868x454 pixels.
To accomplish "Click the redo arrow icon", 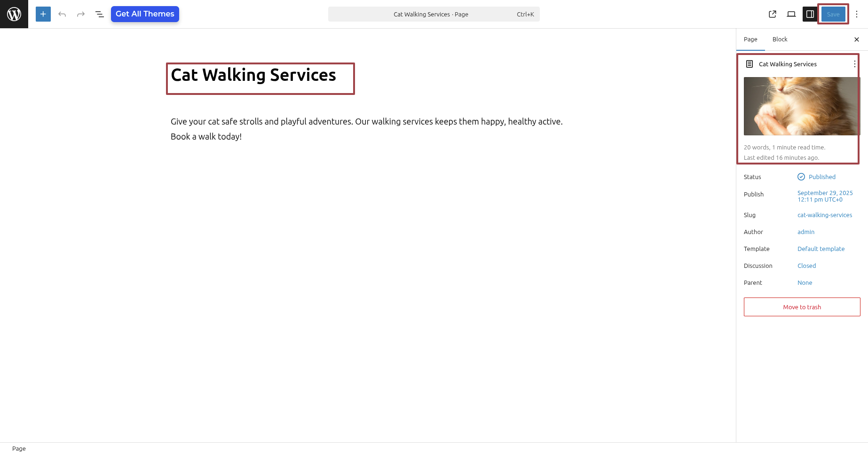I will tap(81, 14).
